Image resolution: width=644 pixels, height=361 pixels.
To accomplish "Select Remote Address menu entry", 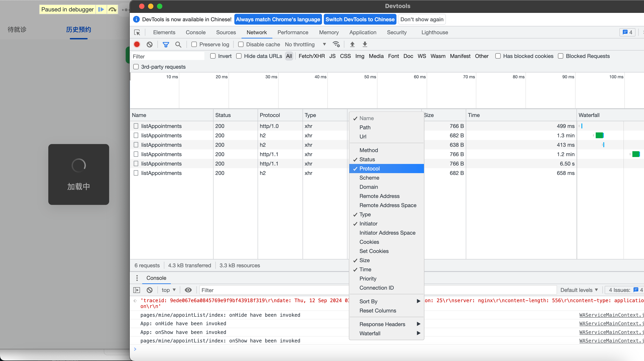I will point(386,196).
